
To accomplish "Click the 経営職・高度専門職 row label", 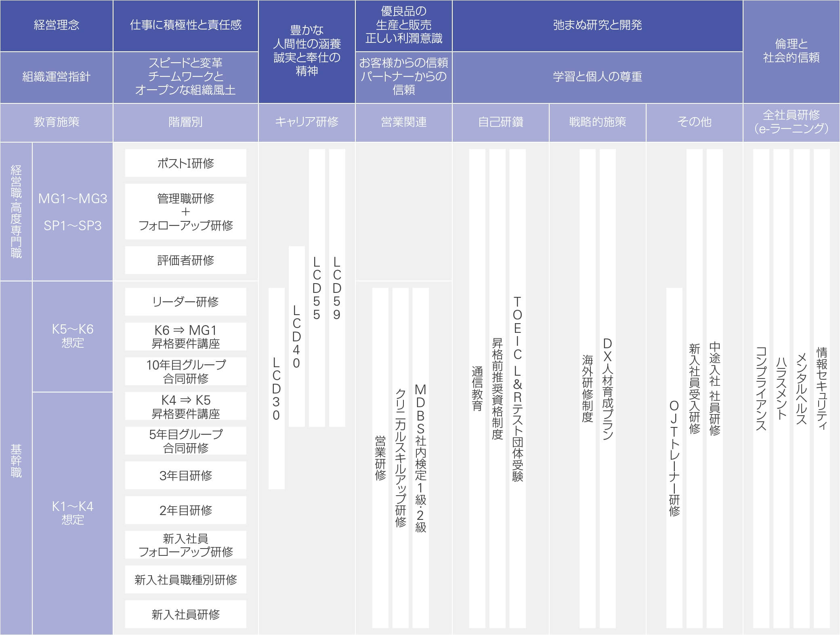I will (16, 211).
